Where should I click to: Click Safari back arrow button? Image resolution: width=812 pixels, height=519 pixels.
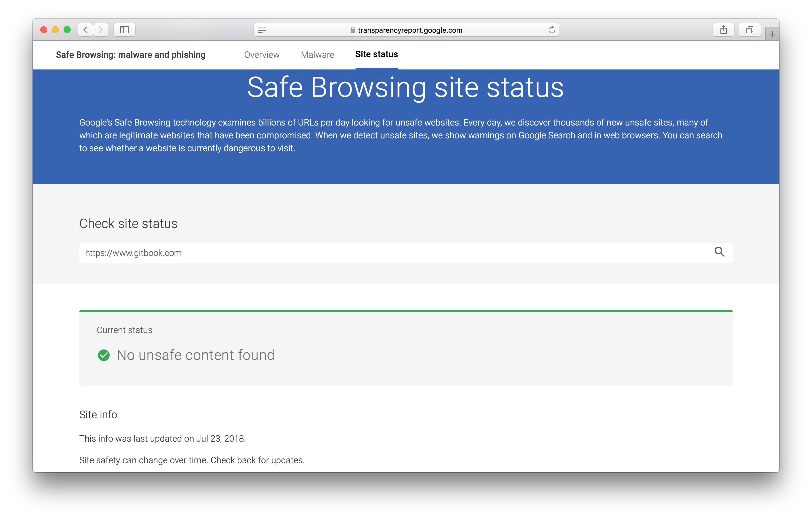[86, 30]
